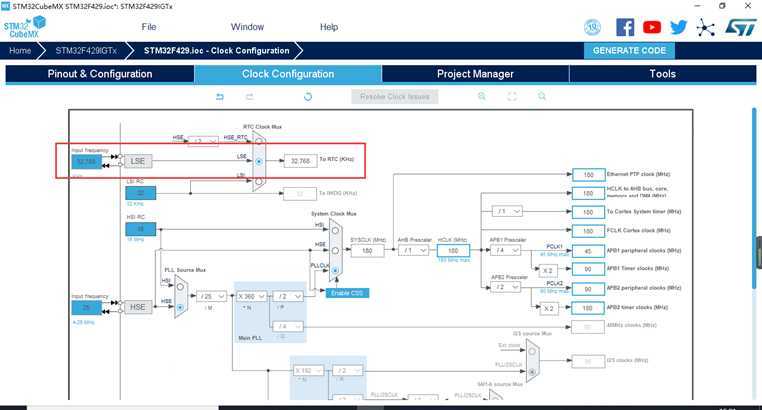
Task: Switch to the Tools tab
Action: click(662, 74)
